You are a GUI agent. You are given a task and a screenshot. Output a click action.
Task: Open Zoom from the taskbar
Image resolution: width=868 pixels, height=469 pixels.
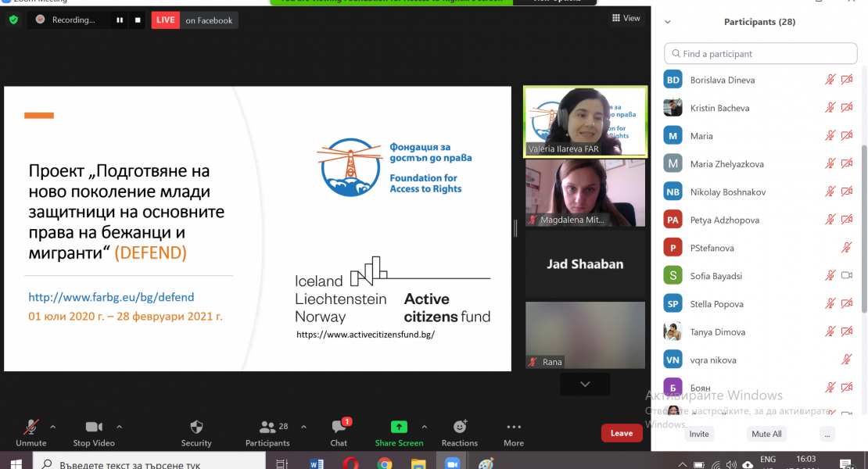point(452,464)
